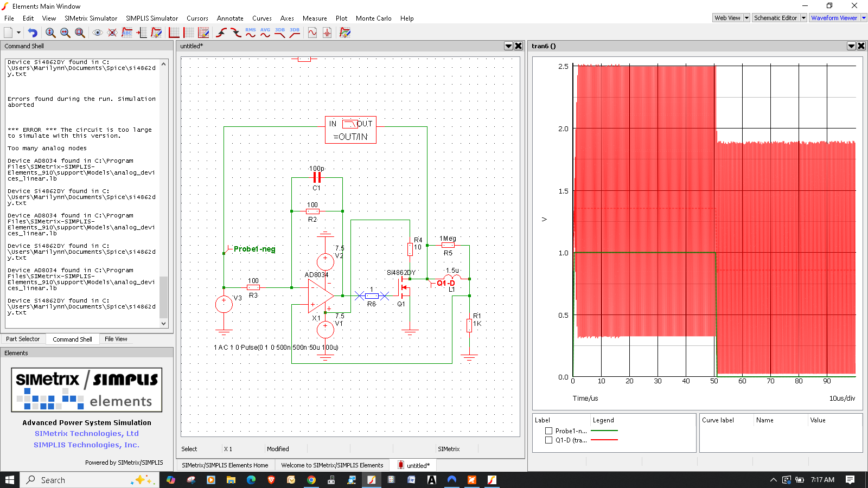The width and height of the screenshot is (868, 488).
Task: Switch to File View tab
Action: (x=116, y=339)
